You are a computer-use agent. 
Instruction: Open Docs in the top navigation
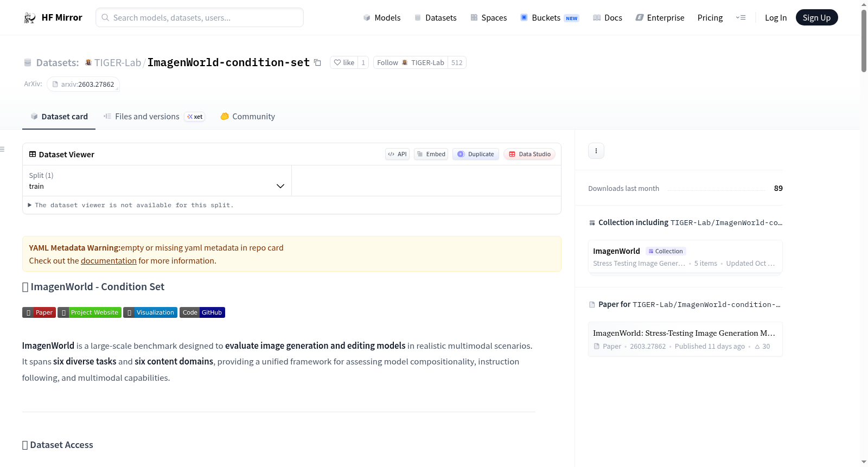click(607, 18)
